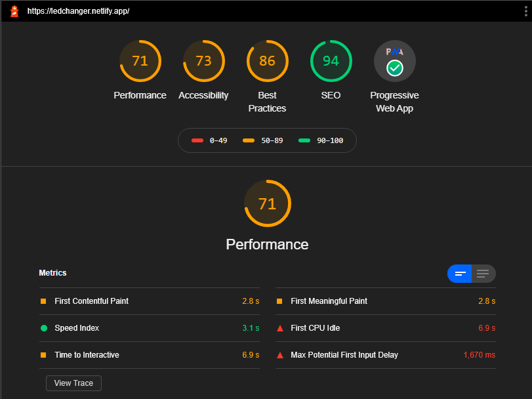
Task: Click the 3.1 s Speed Index value
Action: [x=251, y=328]
